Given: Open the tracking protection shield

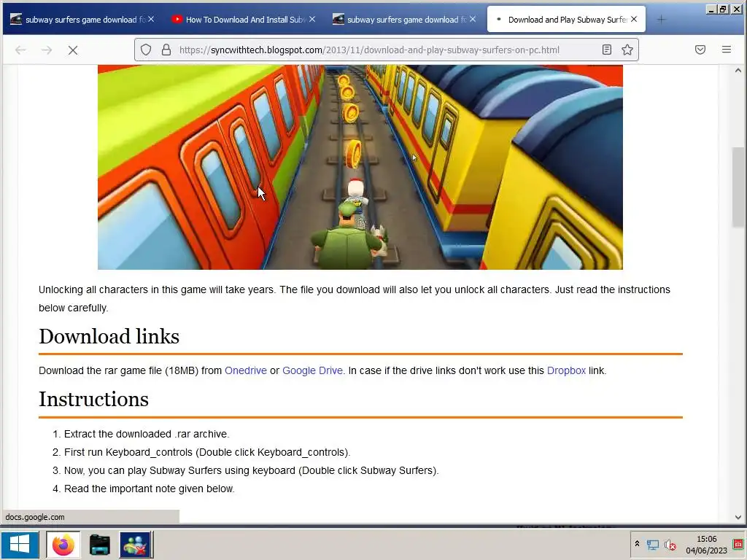Looking at the screenshot, I should point(146,50).
